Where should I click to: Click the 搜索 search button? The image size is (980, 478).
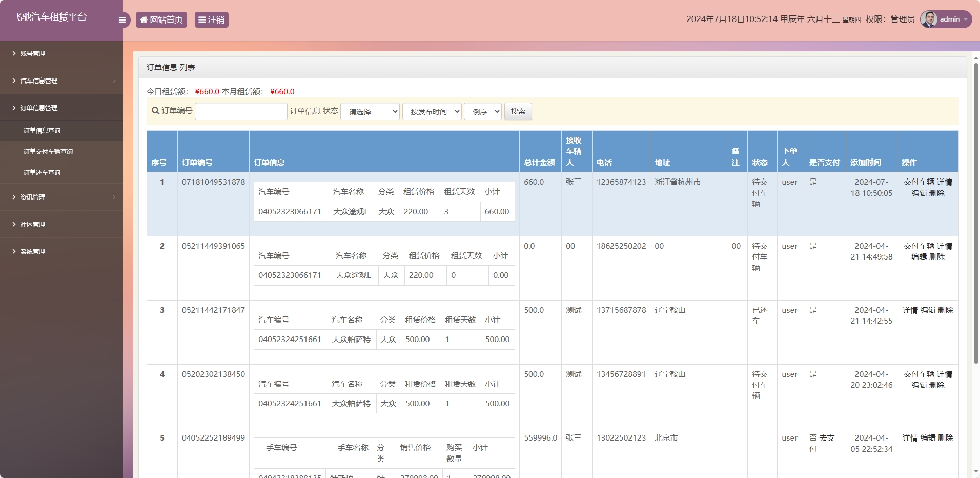(518, 111)
